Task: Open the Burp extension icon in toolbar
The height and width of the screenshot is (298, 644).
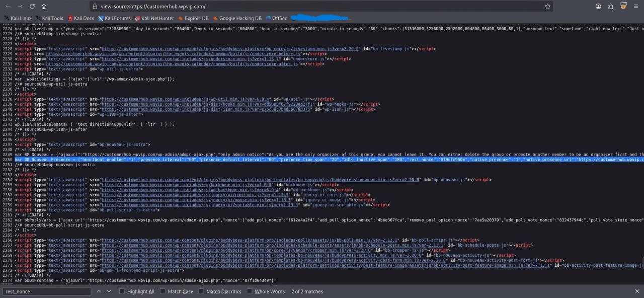Action: pos(623,6)
